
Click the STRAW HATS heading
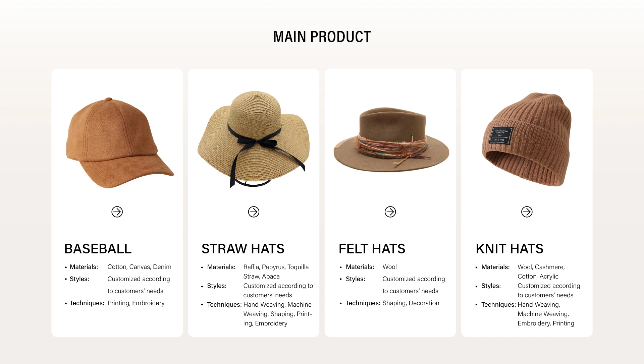coord(243,249)
